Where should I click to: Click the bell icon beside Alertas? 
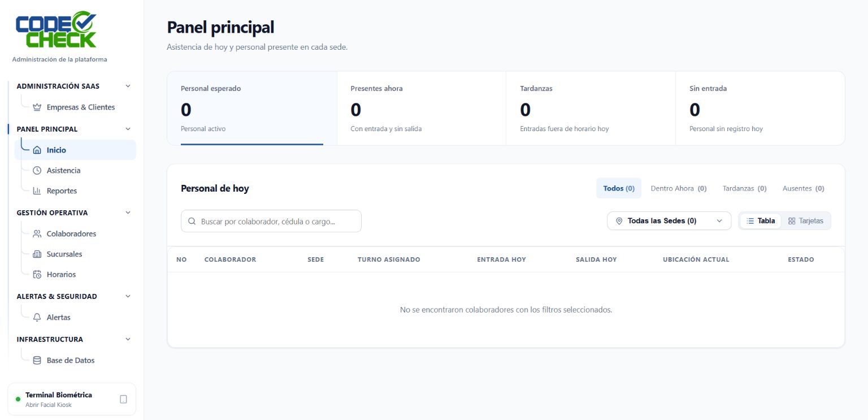tap(37, 318)
